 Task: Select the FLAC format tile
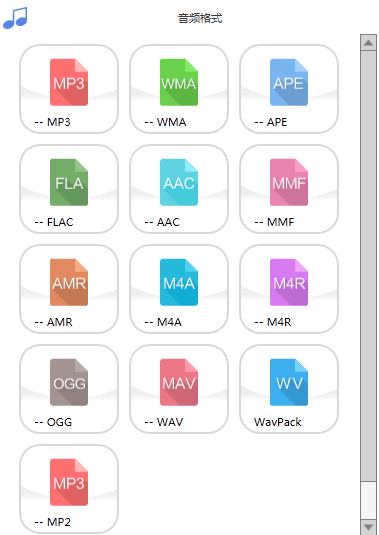tap(69, 189)
